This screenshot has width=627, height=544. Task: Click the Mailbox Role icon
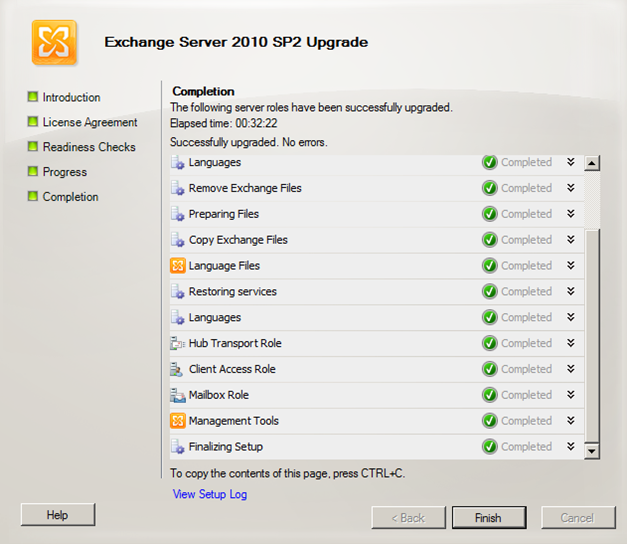178,395
